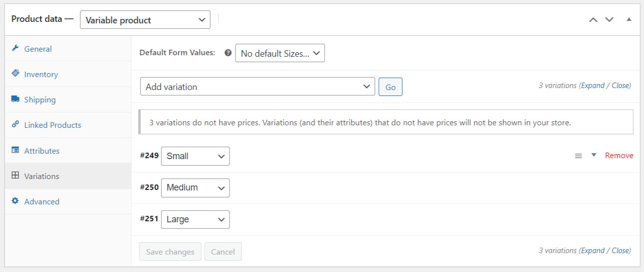The image size is (644, 272).
Task: Click the General wrench icon
Action: click(15, 49)
